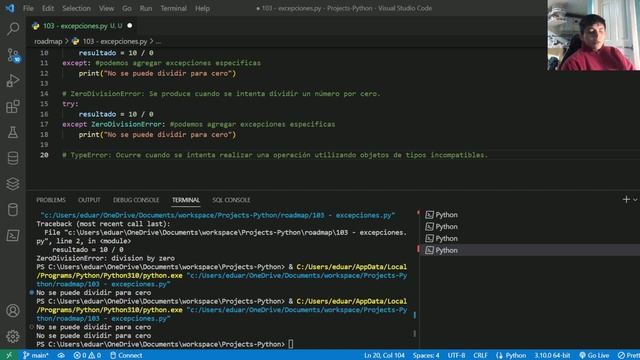Switch to the TERMINAL panel tab
Screen dimensions: 640x360
point(186,200)
